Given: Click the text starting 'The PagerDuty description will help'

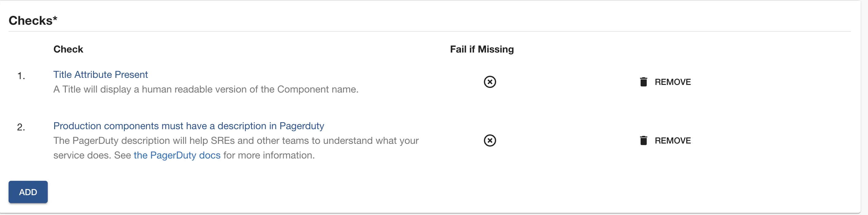Looking at the screenshot, I should [x=236, y=140].
